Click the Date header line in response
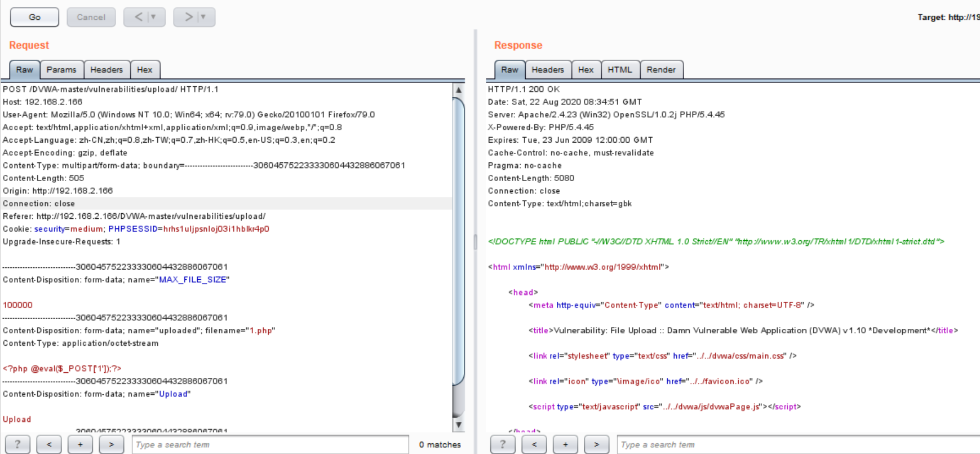The height and width of the screenshot is (454, 980). click(x=565, y=102)
